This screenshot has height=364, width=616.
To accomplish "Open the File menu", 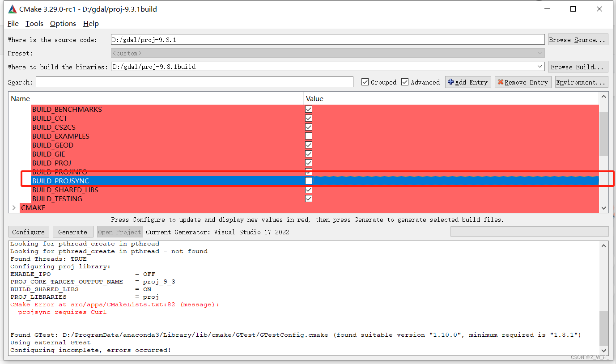I will [x=13, y=23].
